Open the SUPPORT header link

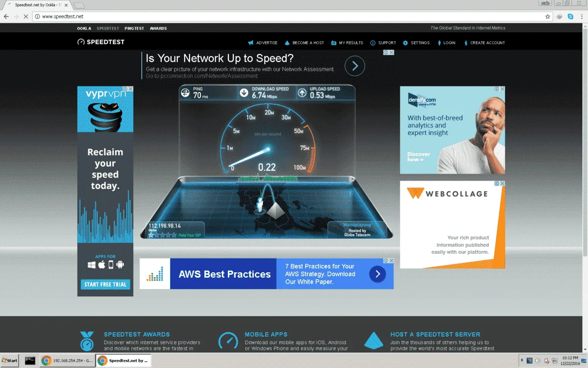pos(383,43)
